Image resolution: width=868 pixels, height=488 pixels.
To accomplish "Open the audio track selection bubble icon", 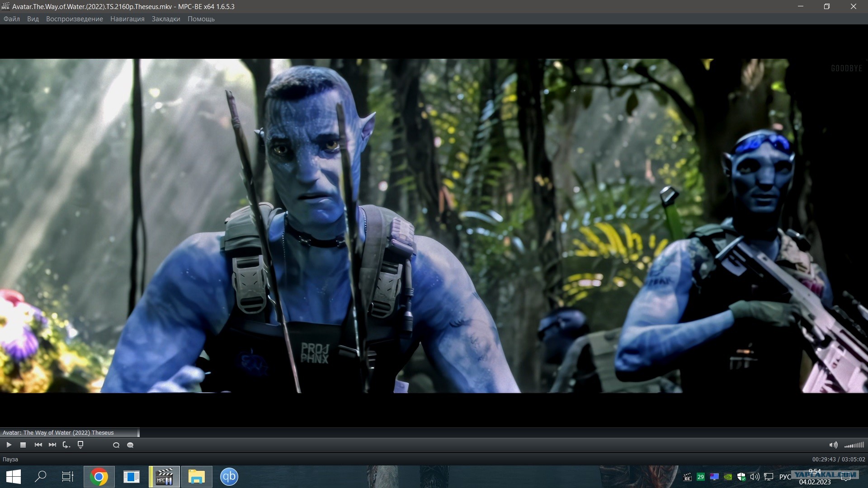I will pyautogui.click(x=116, y=445).
